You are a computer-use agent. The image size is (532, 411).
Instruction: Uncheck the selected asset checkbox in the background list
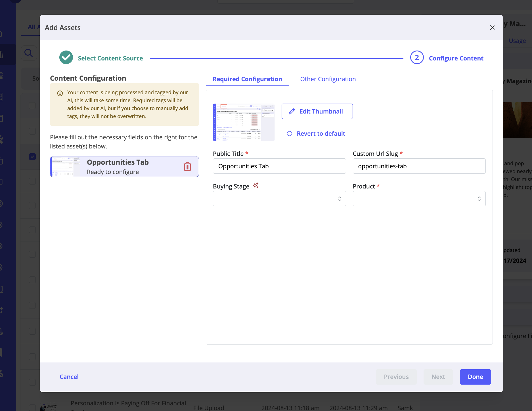click(x=32, y=156)
